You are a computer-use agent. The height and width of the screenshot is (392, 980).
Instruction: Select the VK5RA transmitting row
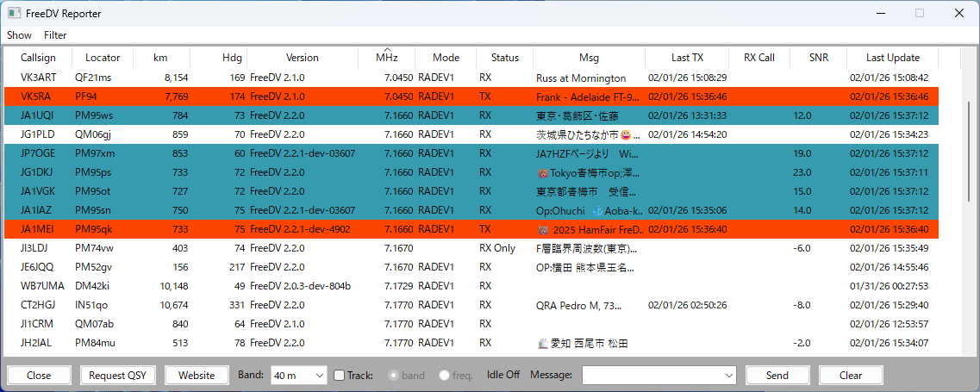(471, 96)
